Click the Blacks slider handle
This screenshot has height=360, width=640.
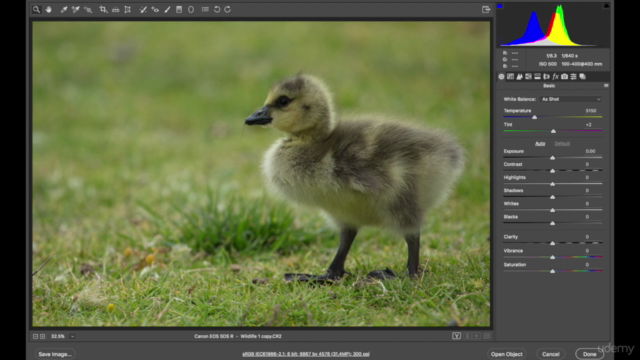pos(552,223)
